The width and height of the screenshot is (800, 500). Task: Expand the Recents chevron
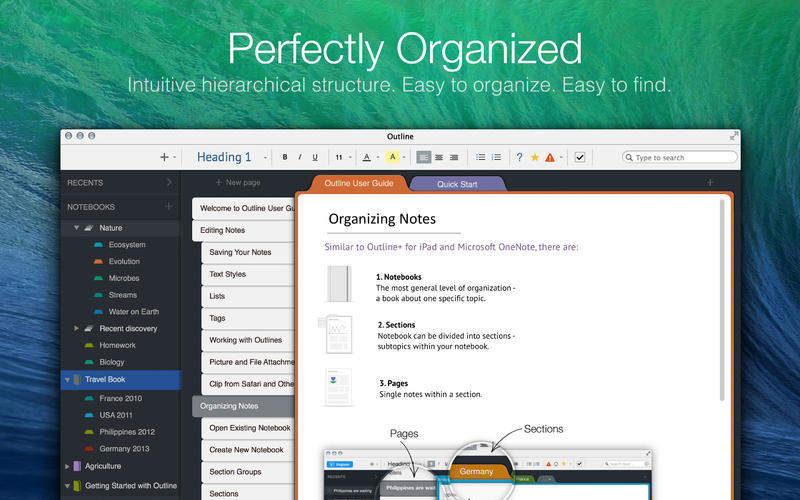(169, 182)
